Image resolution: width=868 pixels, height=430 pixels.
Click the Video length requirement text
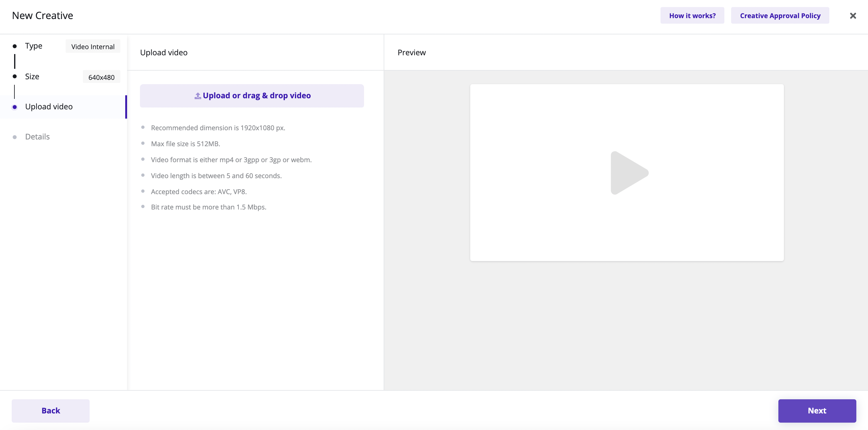[x=216, y=176]
